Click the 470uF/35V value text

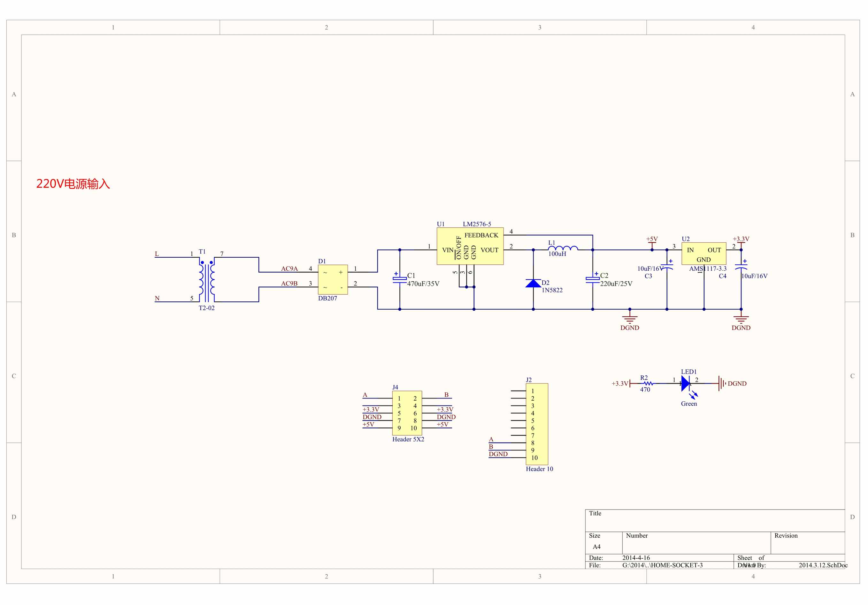click(423, 284)
